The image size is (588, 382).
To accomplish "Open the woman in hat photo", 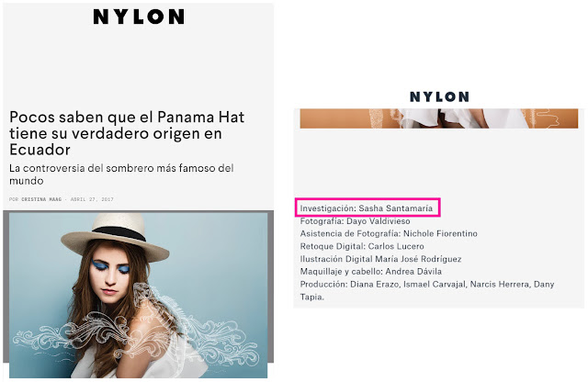I will click(x=139, y=296).
